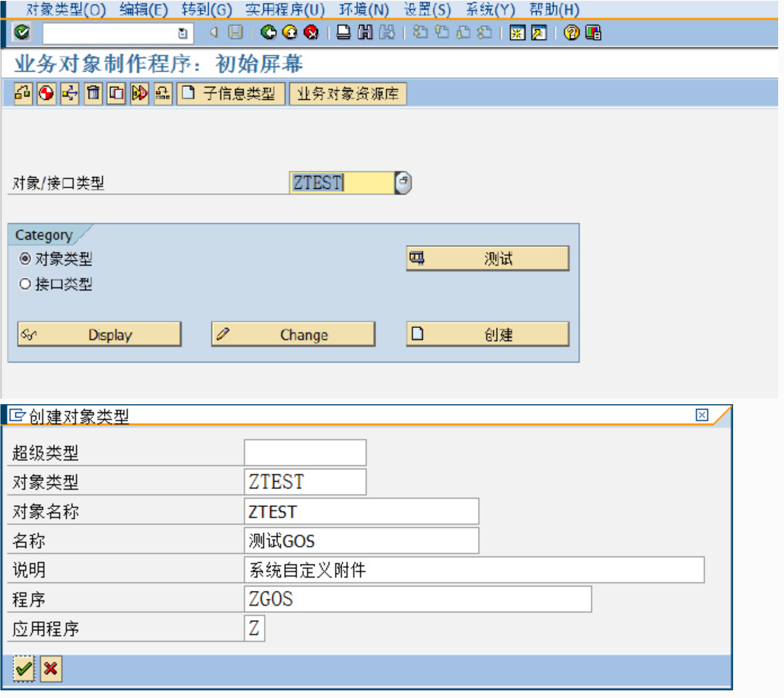
Task: Open the 转到(G) menu
Action: coord(206,9)
